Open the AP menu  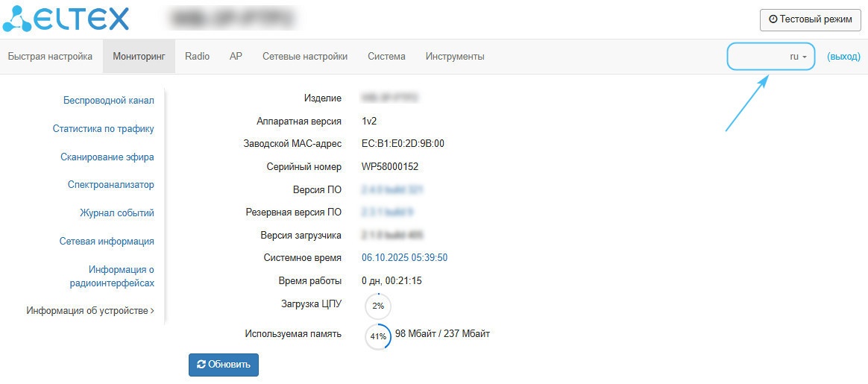(236, 57)
